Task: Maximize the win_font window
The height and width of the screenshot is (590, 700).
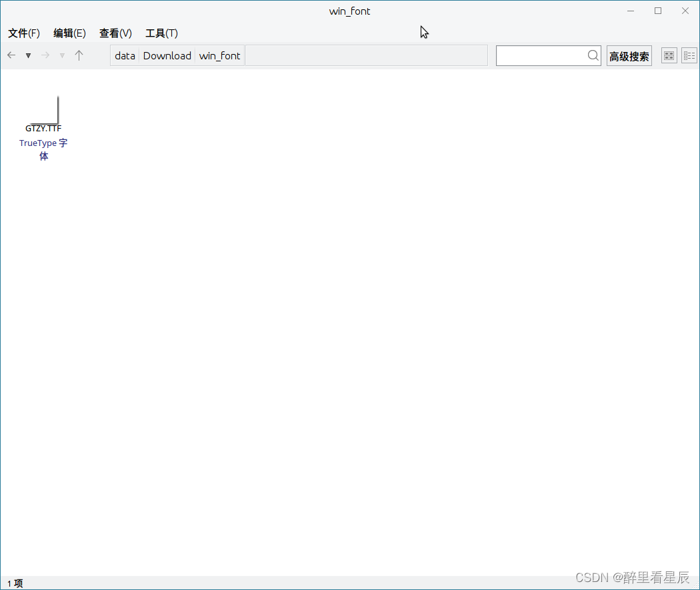Action: coord(658,11)
